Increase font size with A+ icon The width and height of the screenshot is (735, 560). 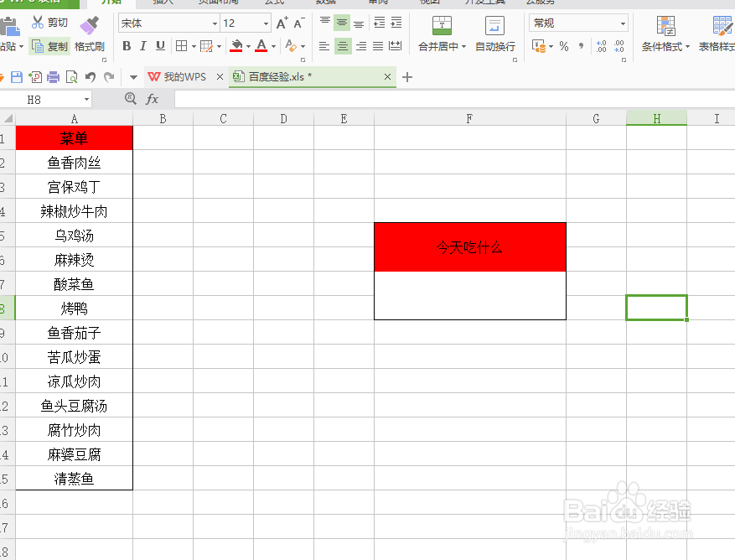click(282, 23)
